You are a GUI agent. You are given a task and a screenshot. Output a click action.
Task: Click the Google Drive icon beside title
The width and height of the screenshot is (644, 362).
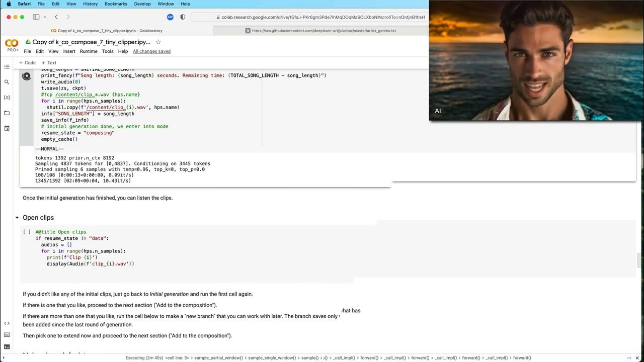coord(28,42)
